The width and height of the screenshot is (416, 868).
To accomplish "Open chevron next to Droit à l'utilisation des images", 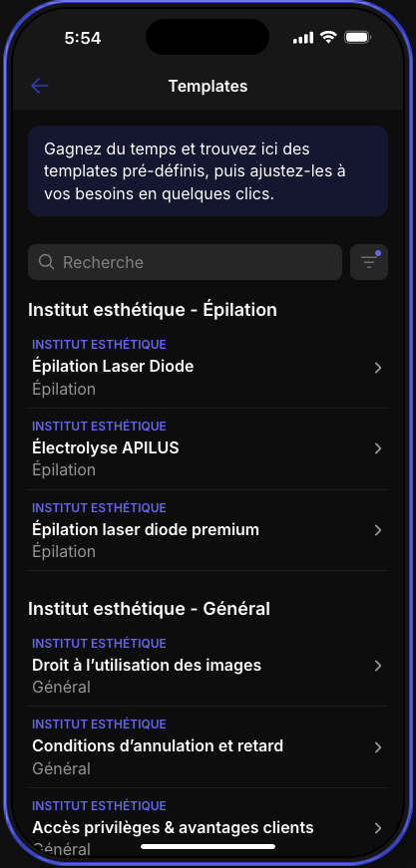I will [x=378, y=666].
